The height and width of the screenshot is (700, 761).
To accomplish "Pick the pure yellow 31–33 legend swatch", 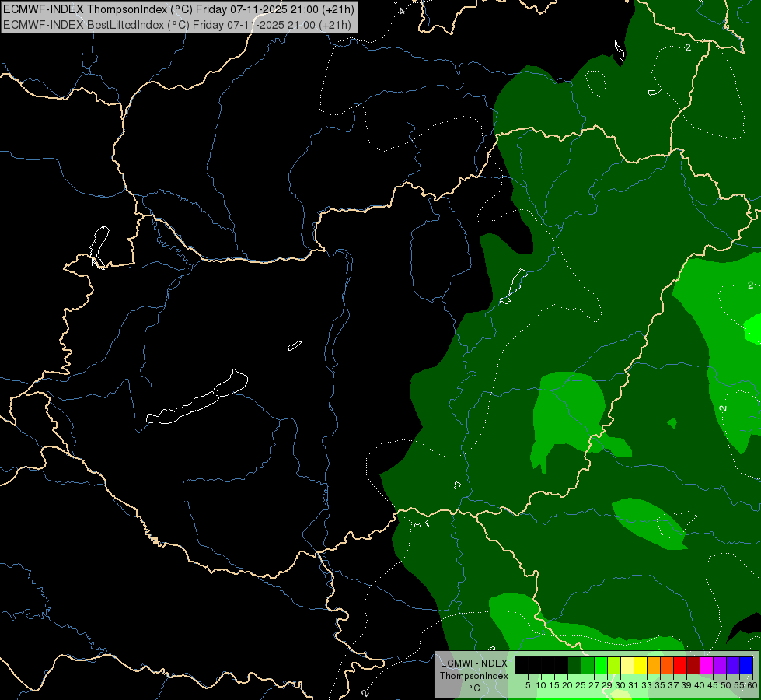I will [641, 665].
